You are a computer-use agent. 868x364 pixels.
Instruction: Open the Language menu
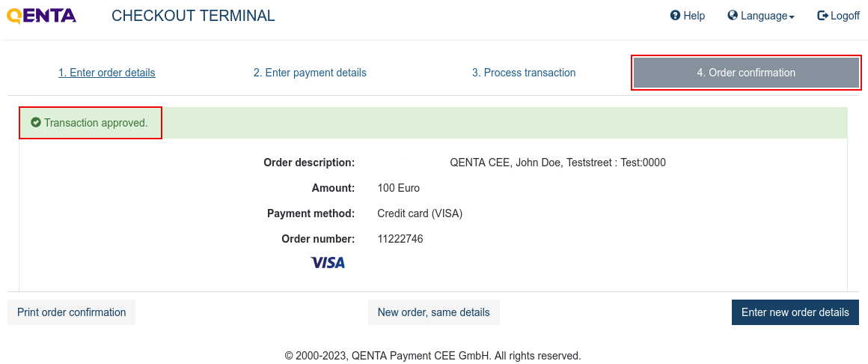coord(761,16)
